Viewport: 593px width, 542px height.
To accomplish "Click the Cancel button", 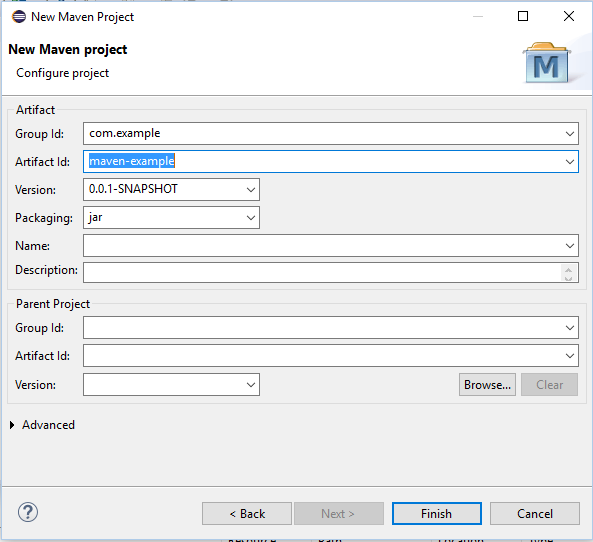I will click(535, 514).
